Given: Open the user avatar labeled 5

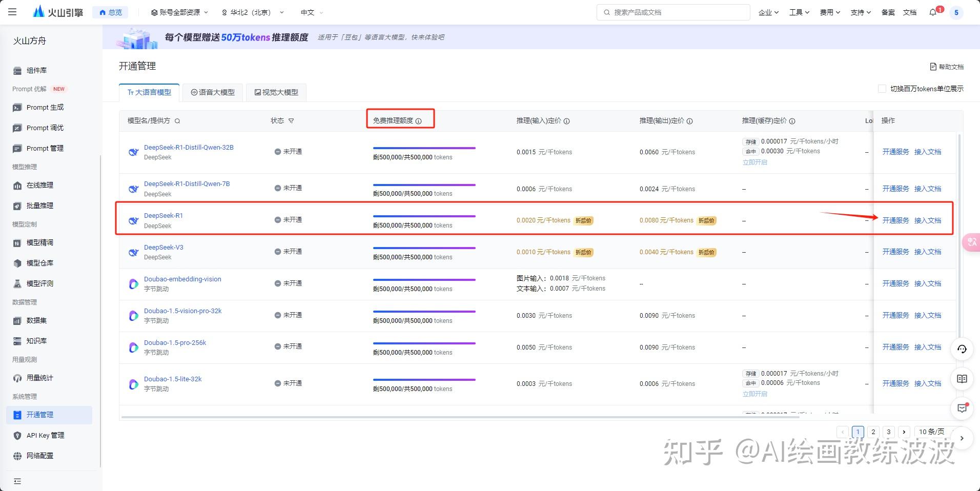Looking at the screenshot, I should (x=956, y=12).
